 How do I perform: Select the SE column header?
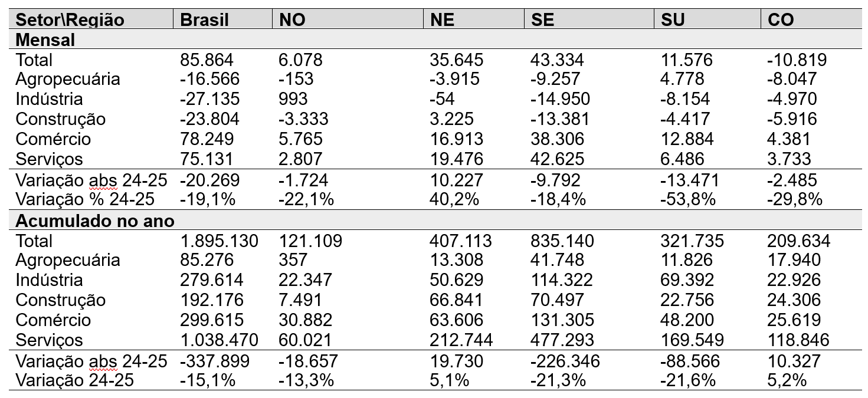click(x=543, y=19)
